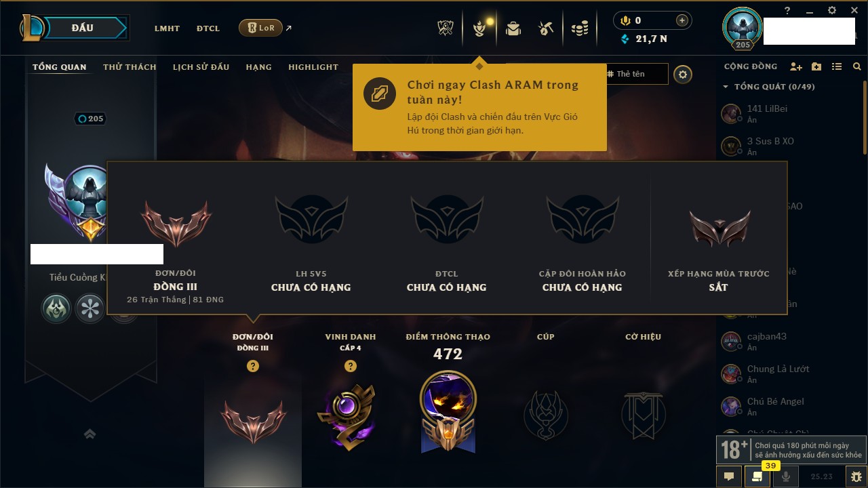The width and height of the screenshot is (868, 488).
Task: Click the add friend icon
Action: tap(796, 66)
